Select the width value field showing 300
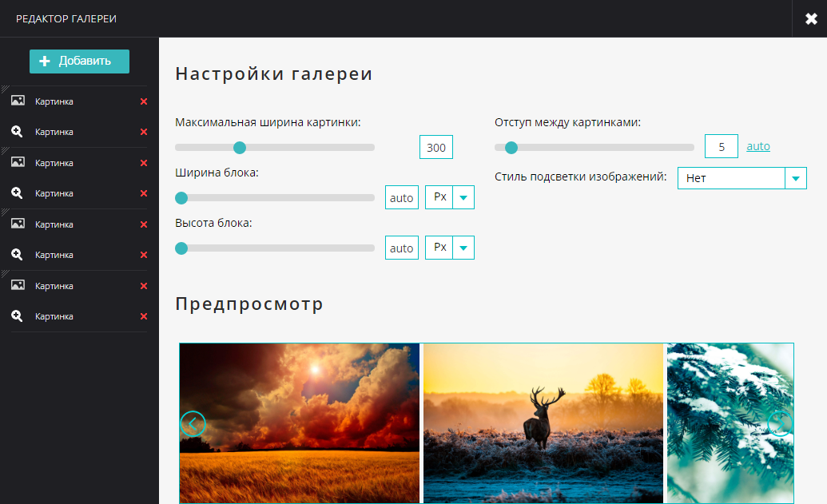The height and width of the screenshot is (504, 827). pyautogui.click(x=435, y=147)
